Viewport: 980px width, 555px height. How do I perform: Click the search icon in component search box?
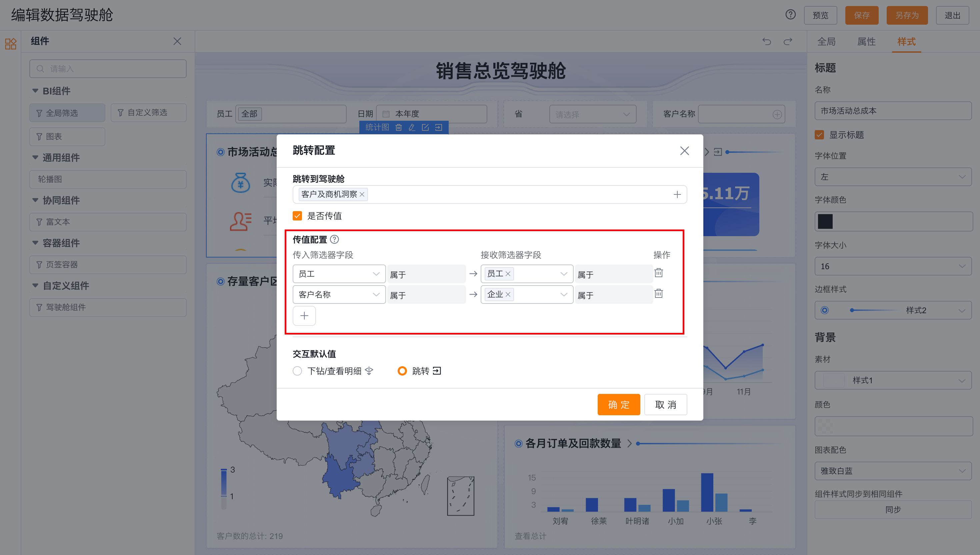[40, 69]
